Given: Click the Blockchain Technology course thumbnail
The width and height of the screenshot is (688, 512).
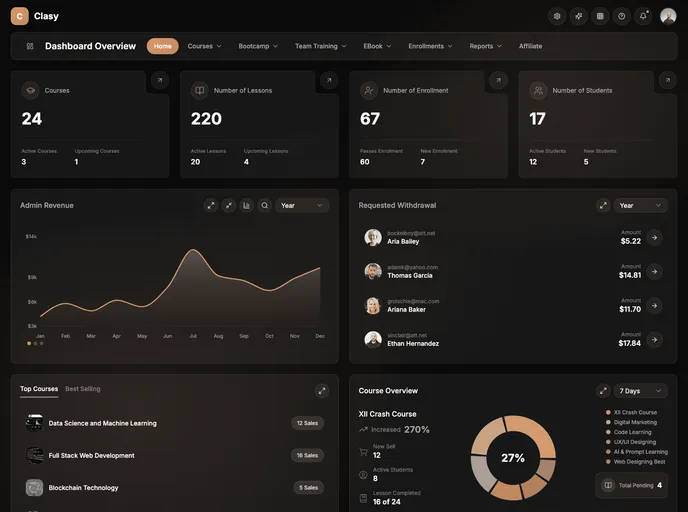Looking at the screenshot, I should (34, 487).
